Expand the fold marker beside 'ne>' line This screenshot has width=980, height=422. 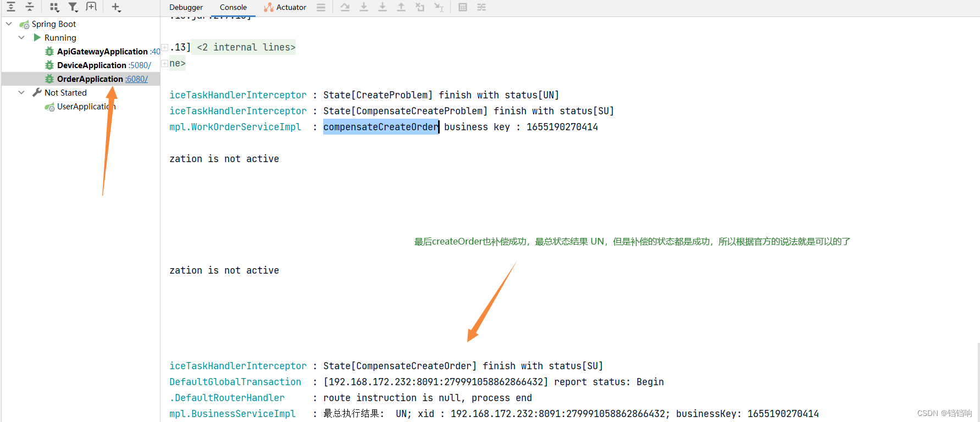pyautogui.click(x=164, y=63)
